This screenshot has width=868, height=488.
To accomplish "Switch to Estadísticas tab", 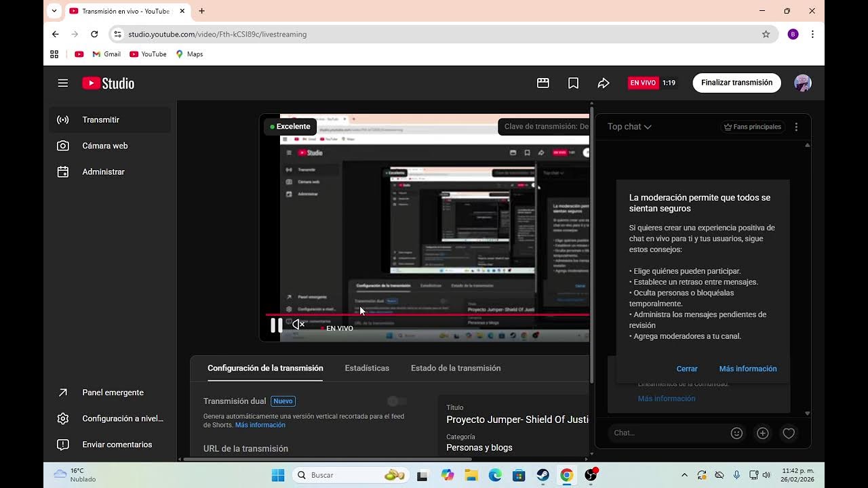I will point(367,368).
